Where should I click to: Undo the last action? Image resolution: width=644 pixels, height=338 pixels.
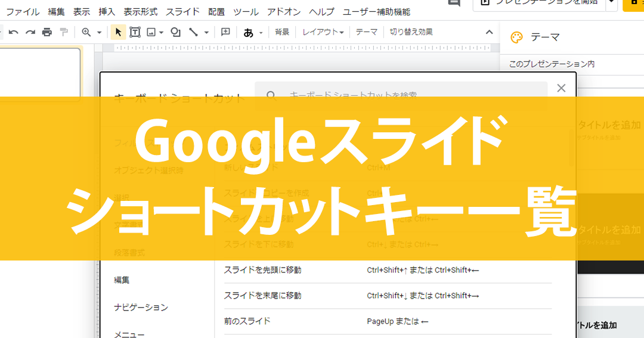(x=13, y=32)
